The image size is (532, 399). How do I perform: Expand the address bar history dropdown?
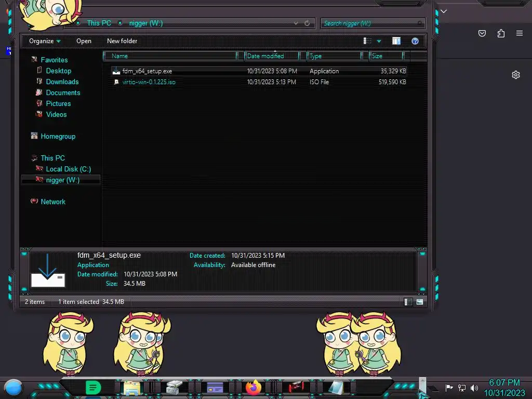tap(296, 23)
